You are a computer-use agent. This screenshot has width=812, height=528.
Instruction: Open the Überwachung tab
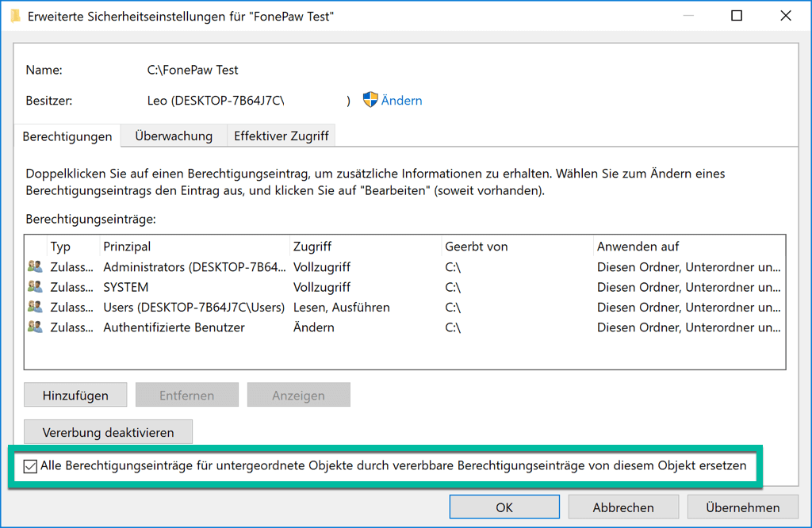coord(174,136)
